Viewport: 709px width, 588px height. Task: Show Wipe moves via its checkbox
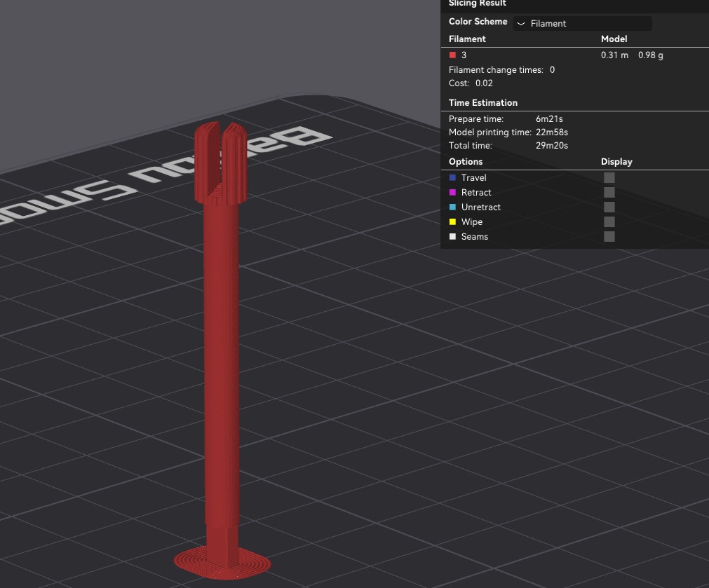pos(609,222)
